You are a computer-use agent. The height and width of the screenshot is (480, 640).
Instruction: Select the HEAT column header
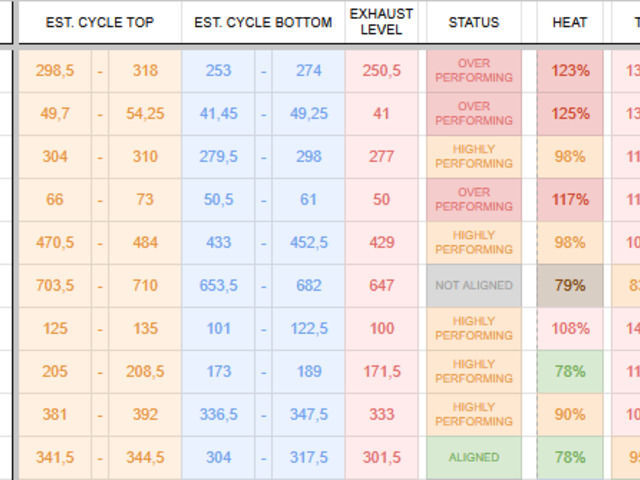tap(570, 22)
